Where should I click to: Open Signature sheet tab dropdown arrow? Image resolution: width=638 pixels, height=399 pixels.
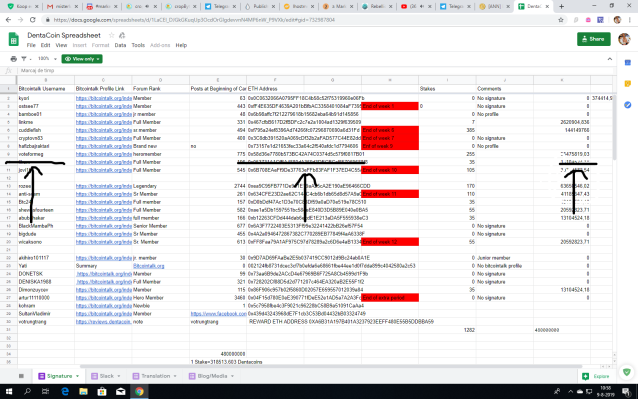click(77, 376)
